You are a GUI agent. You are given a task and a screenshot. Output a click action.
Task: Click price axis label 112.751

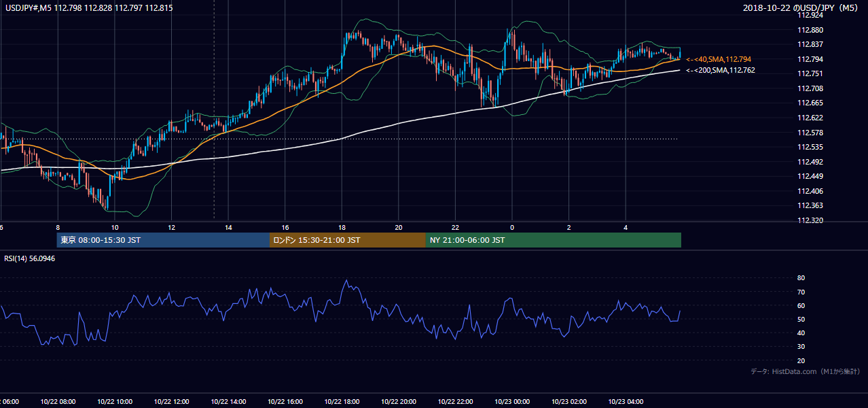tap(810, 74)
